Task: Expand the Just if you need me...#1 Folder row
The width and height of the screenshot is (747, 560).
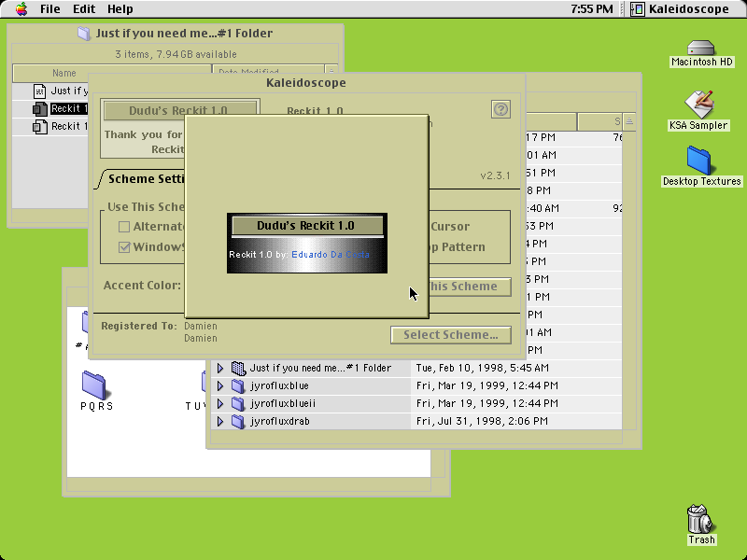Action: click(x=220, y=368)
